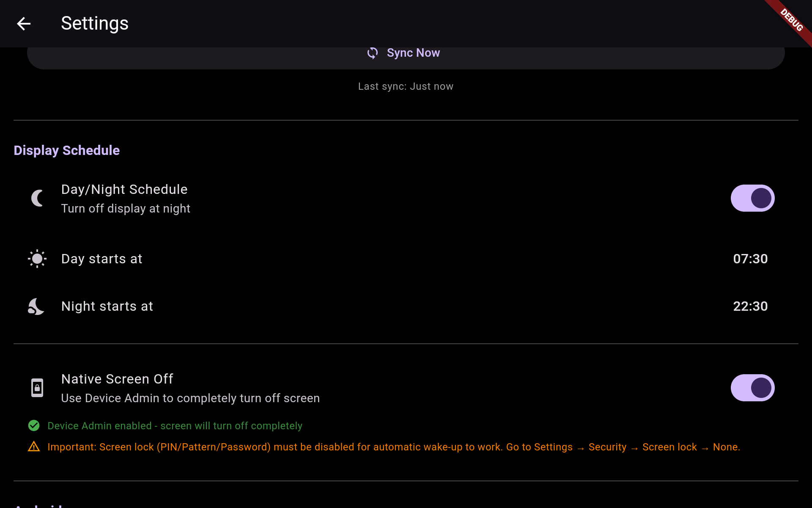812x508 pixels.
Task: Click the Display Schedule section header
Action: tap(67, 150)
